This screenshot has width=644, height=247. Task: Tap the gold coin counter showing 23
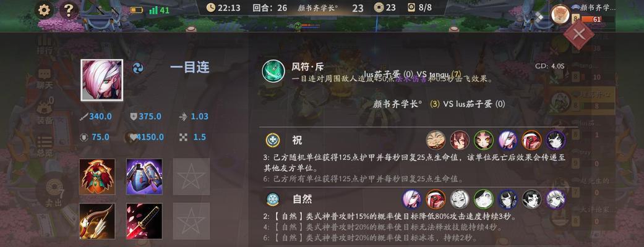385,7
